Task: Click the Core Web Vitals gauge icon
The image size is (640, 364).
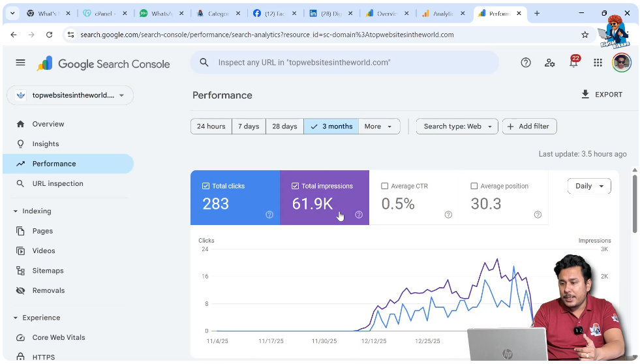Action: click(x=20, y=337)
